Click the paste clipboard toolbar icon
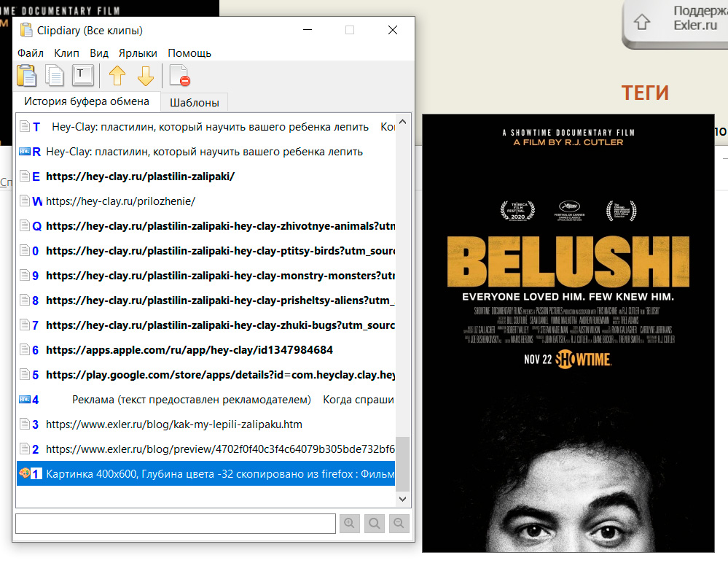The height and width of the screenshot is (574, 728). (x=27, y=76)
